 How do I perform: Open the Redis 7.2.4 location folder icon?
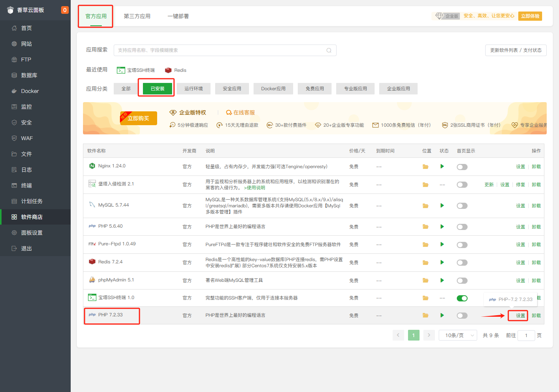425,263
